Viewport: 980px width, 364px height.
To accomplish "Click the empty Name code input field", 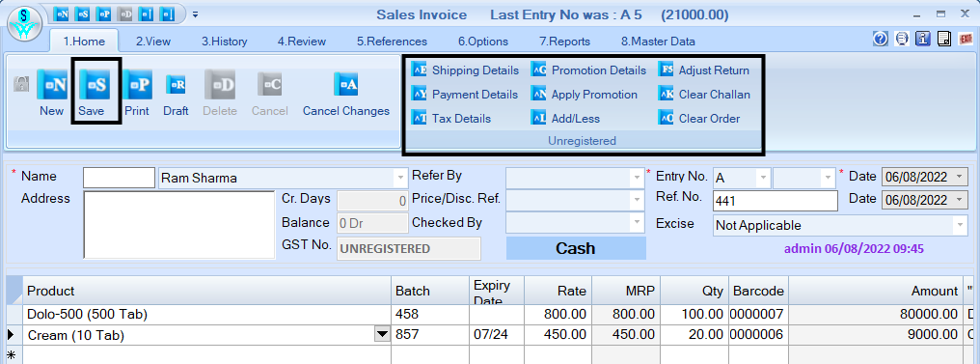I will (x=119, y=178).
